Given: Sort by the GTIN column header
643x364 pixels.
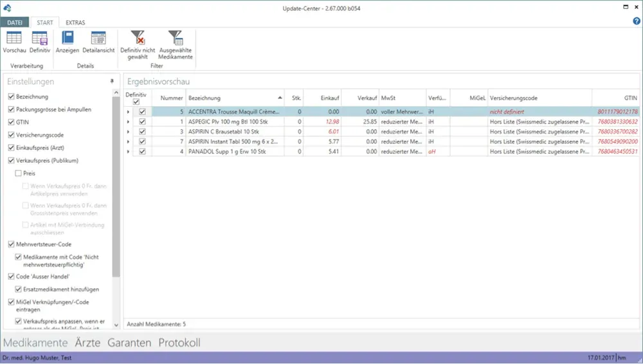Looking at the screenshot, I should pyautogui.click(x=615, y=98).
